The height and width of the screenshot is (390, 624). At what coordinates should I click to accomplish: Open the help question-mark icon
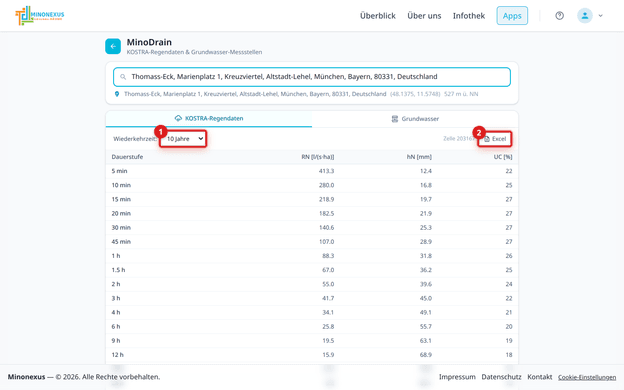(560, 16)
